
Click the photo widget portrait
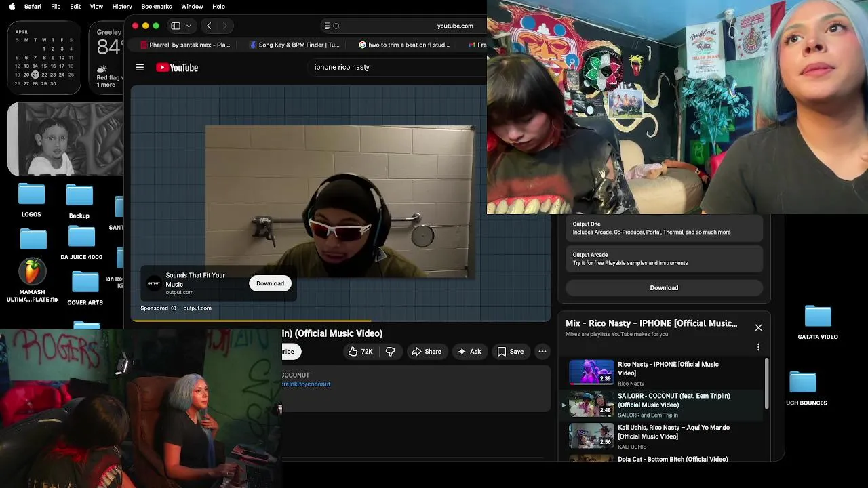point(64,139)
